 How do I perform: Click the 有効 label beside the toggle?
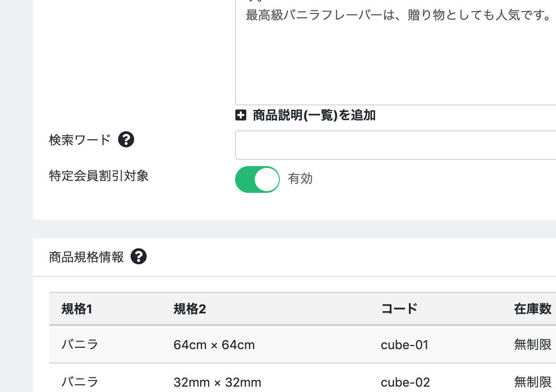point(300,179)
